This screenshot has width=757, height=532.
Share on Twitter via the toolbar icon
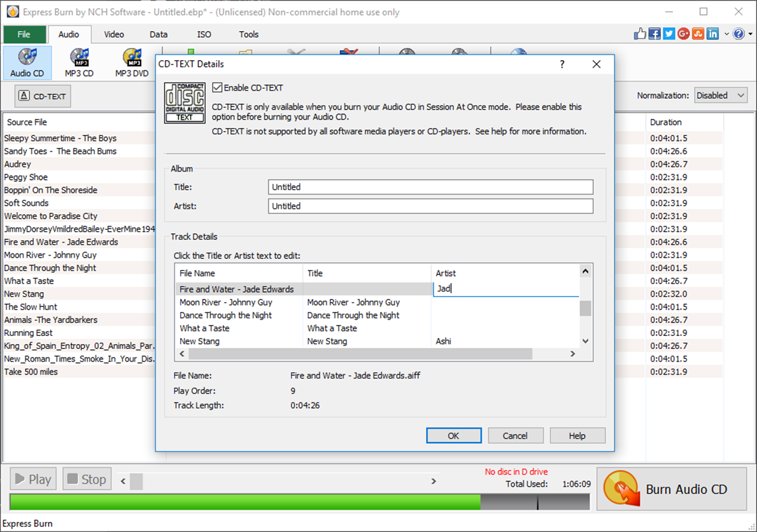(669, 33)
